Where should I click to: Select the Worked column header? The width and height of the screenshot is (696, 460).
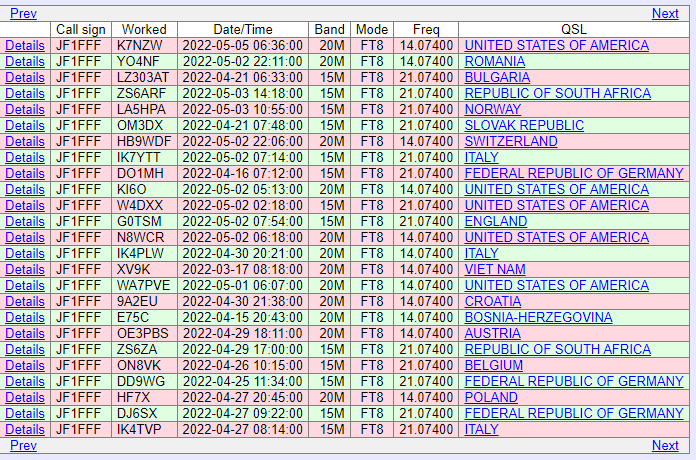[x=144, y=29]
